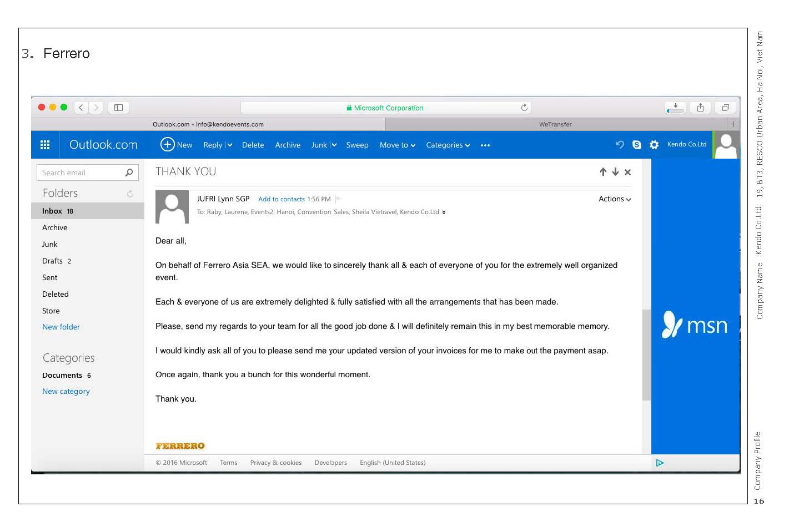Go forward in Safari
This screenshot has width=799, height=532.
[x=96, y=108]
